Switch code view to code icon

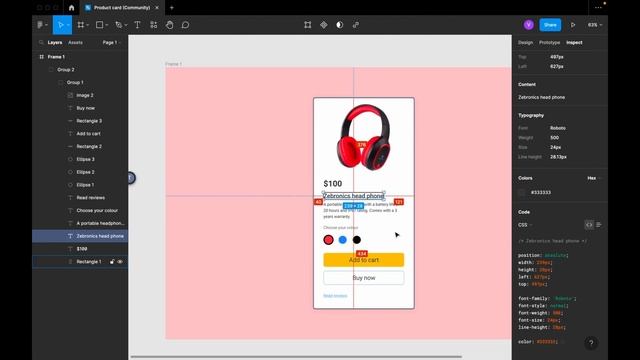589,225
